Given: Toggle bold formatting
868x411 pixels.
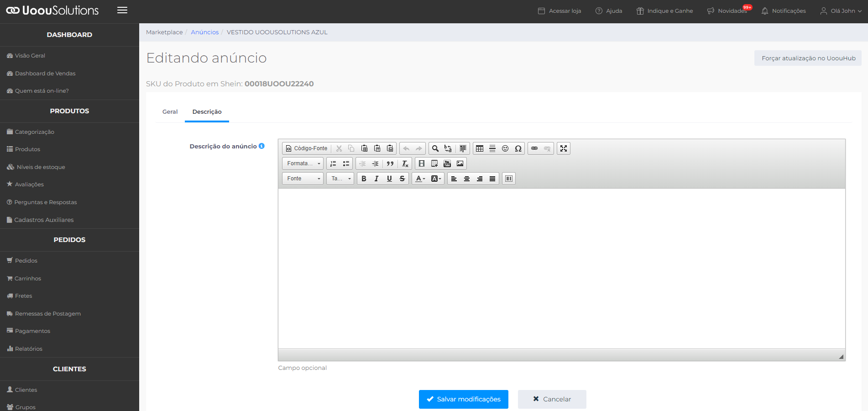Looking at the screenshot, I should pos(364,179).
